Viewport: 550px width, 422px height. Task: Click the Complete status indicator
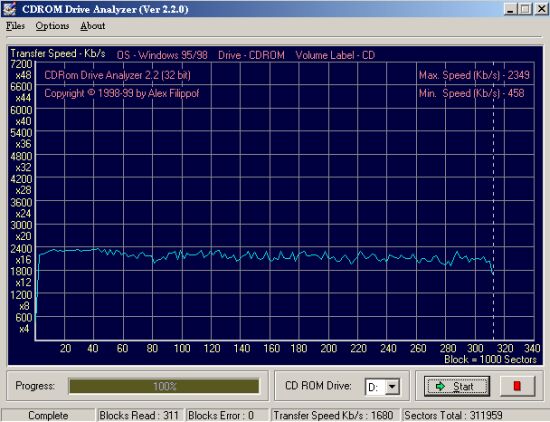coord(48,415)
